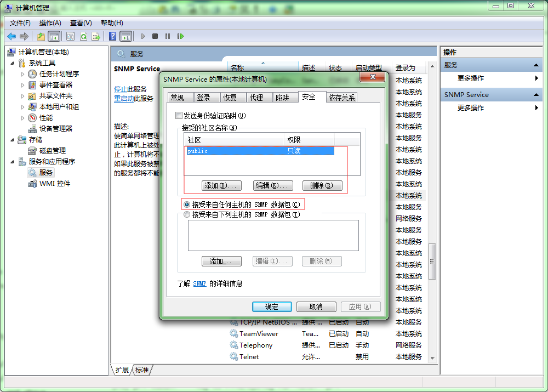Open 设备管理器 in the tree
The height and width of the screenshot is (392, 548).
pos(55,128)
